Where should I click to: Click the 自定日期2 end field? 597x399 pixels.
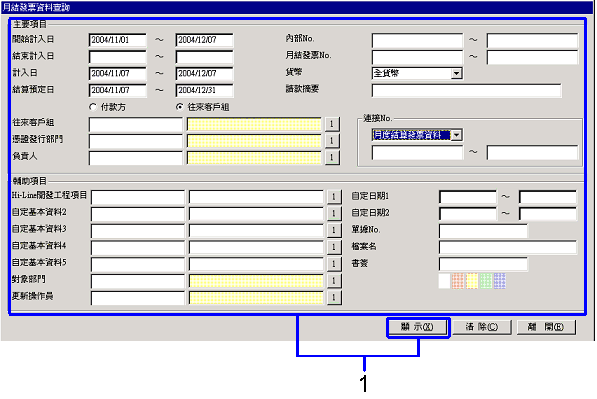pyautogui.click(x=548, y=214)
